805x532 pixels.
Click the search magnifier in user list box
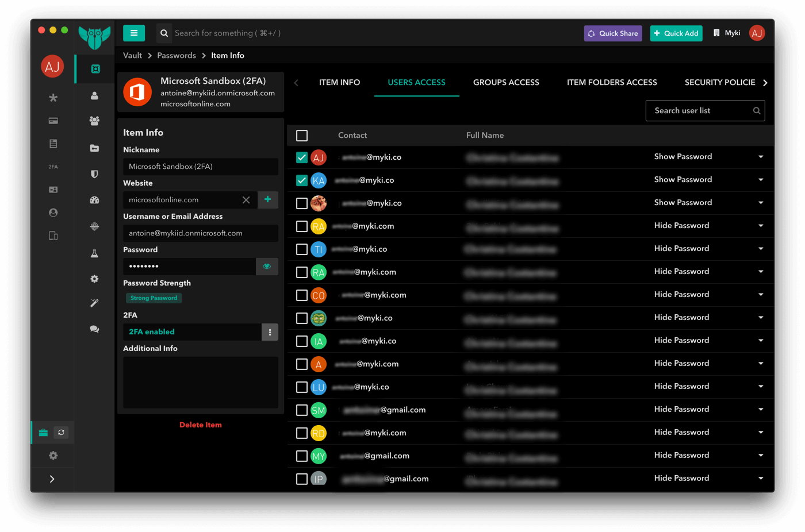pyautogui.click(x=757, y=111)
